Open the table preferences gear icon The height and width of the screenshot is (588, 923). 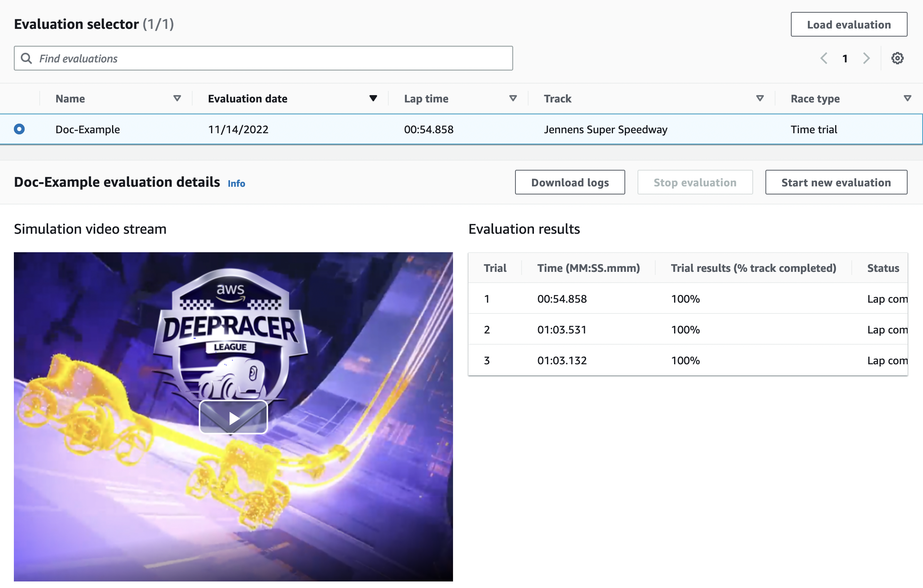click(x=898, y=58)
